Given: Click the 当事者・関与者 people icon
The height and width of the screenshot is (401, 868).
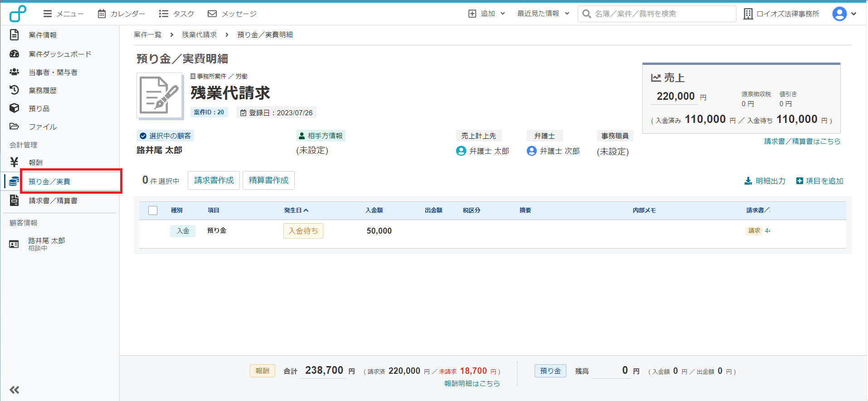Looking at the screenshot, I should pyautogui.click(x=15, y=72).
